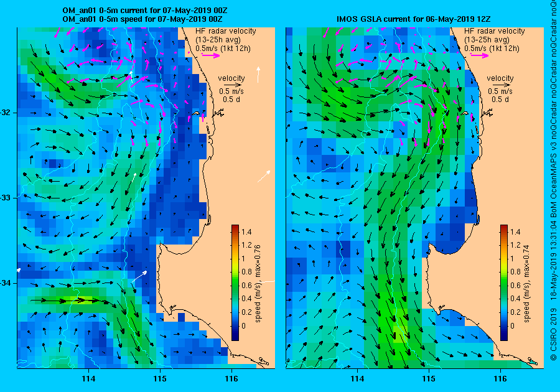The height and width of the screenshot is (392, 560).
Task: Click '(13-25h avg)' text in OM_an01 map
Action: pos(218,40)
